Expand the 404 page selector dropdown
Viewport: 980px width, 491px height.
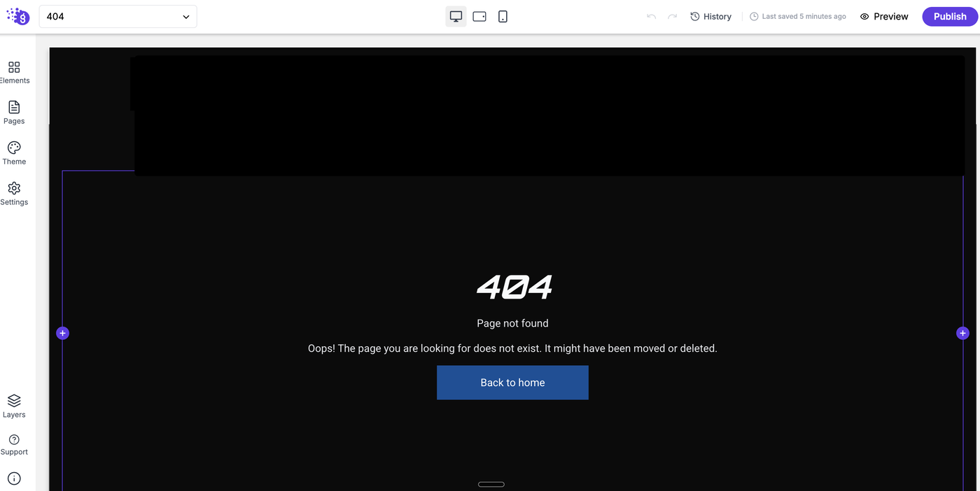click(x=118, y=16)
